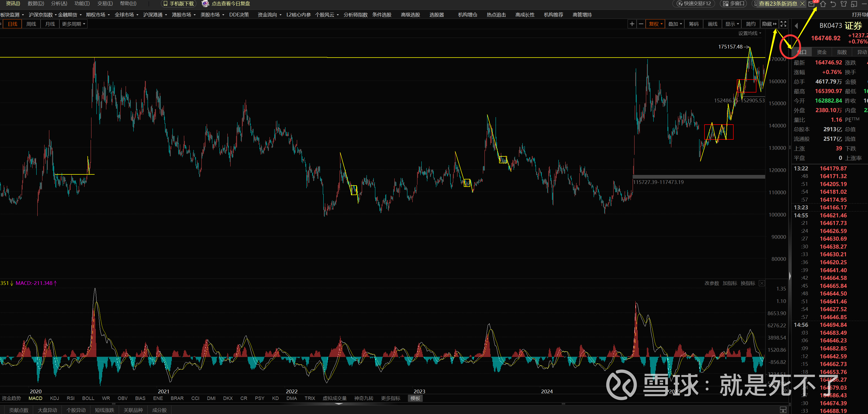This screenshot has height=414, width=868.
Task: Select the KDJ indicator tab
Action: click(54, 398)
